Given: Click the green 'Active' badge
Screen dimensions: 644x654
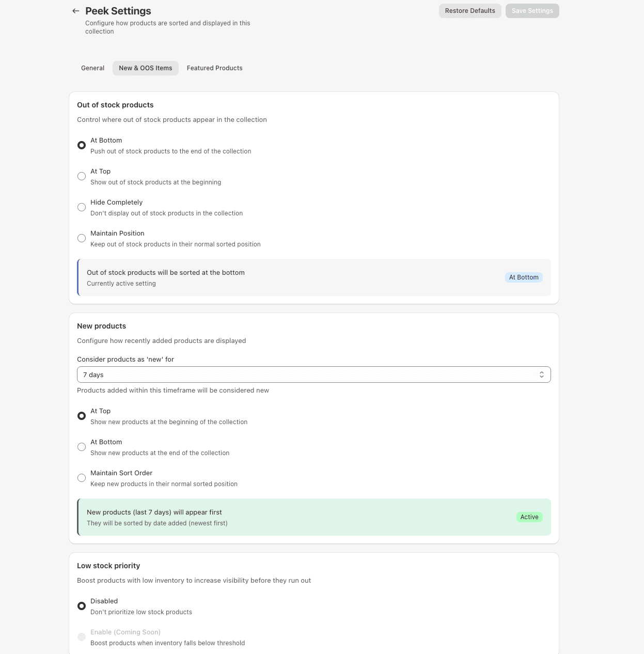Looking at the screenshot, I should 529,517.
